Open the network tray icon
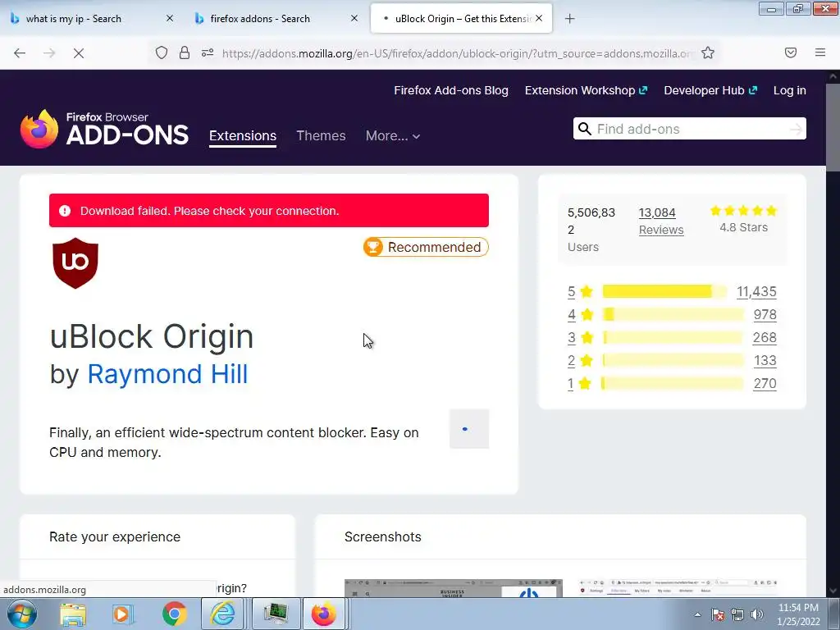 coord(737,614)
